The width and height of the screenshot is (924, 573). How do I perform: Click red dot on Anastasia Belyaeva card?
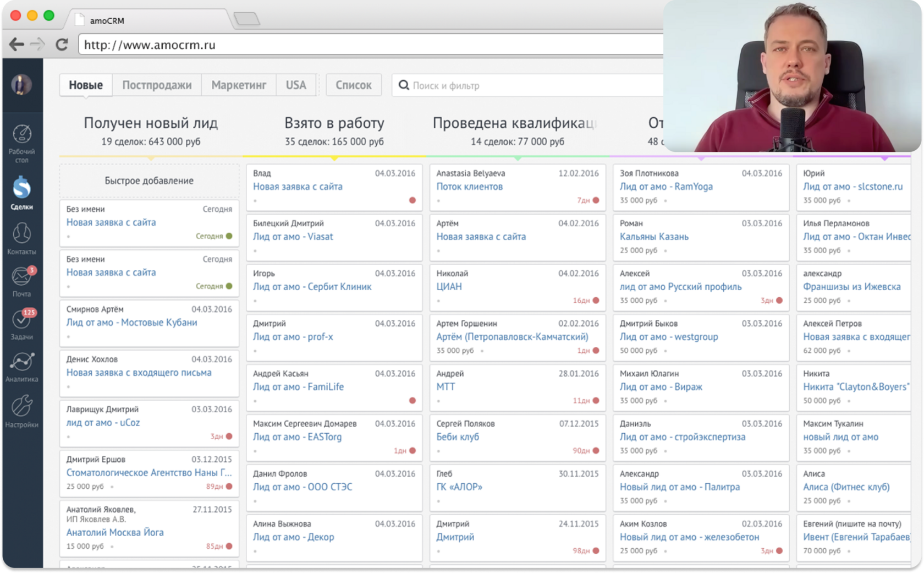pos(596,200)
